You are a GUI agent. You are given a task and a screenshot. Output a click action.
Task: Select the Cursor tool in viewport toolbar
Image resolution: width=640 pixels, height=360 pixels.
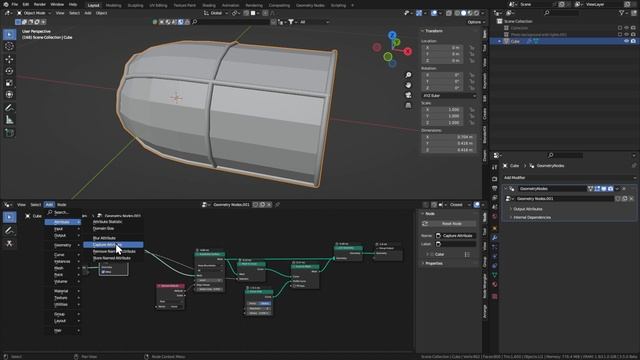pyautogui.click(x=9, y=46)
